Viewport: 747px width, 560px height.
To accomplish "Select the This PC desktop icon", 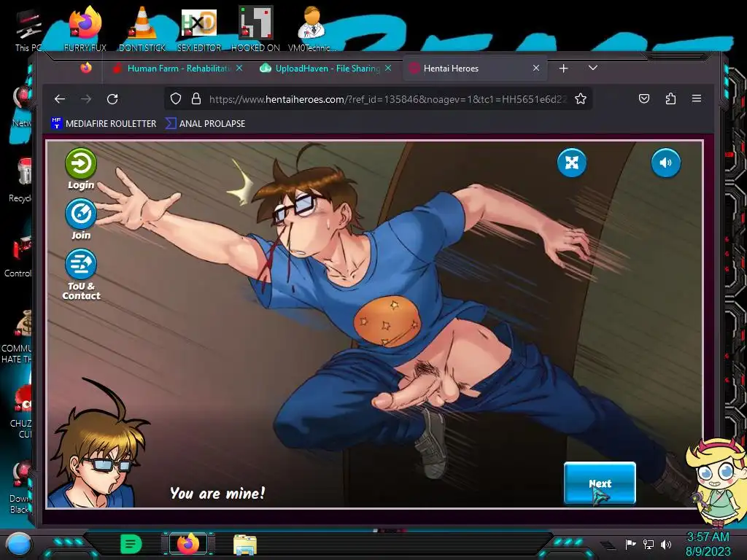I will 28,29.
